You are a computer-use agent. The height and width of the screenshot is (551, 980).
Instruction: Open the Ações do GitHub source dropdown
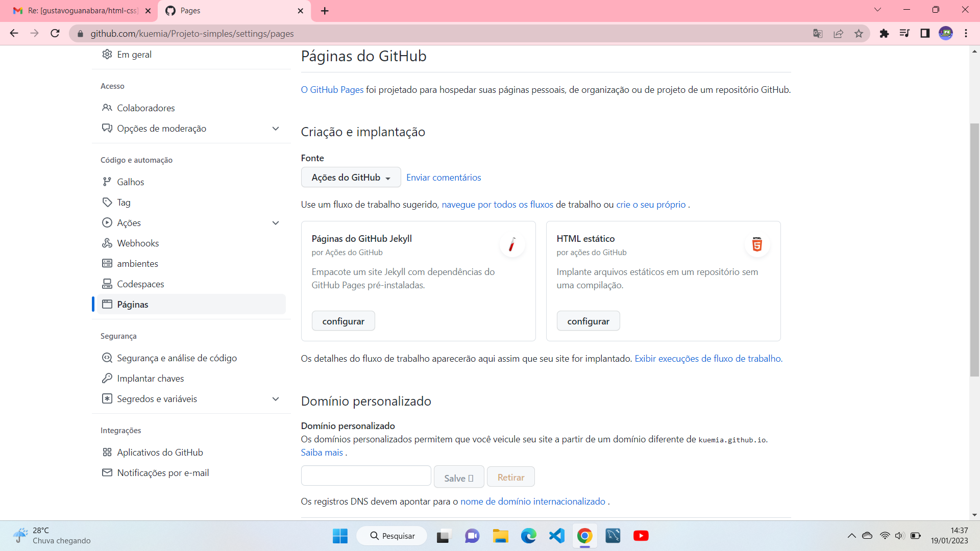(x=351, y=177)
